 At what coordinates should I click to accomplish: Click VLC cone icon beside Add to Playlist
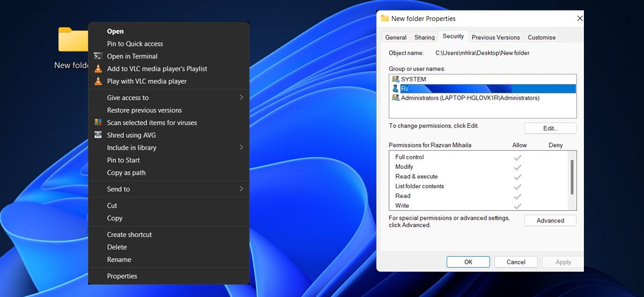(98, 69)
